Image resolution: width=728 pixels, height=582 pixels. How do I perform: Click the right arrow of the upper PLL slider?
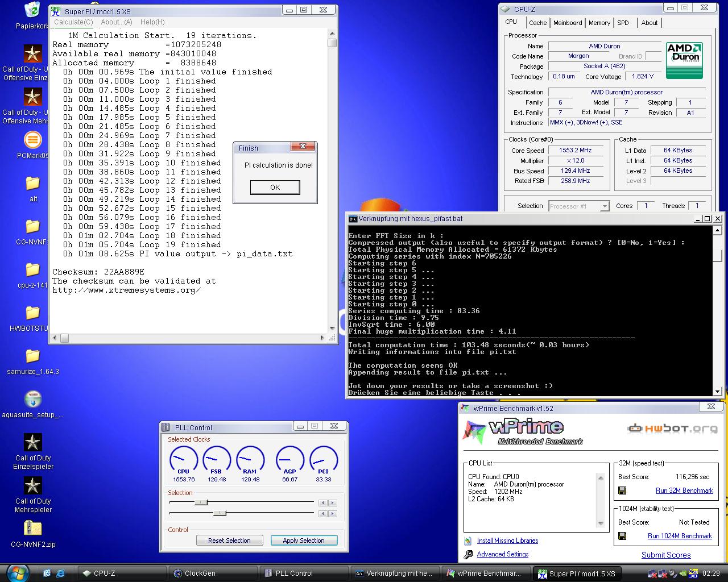coord(333,502)
